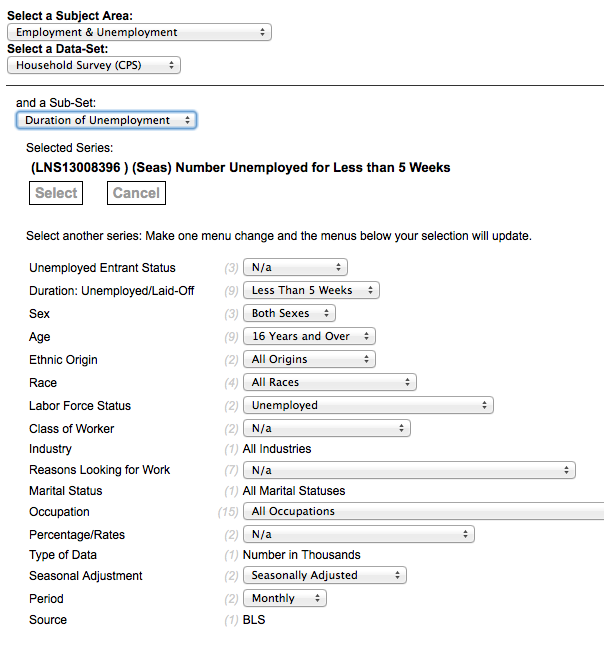Screen dimensions: 604x650
Task: Click the Select button
Action: (56, 193)
